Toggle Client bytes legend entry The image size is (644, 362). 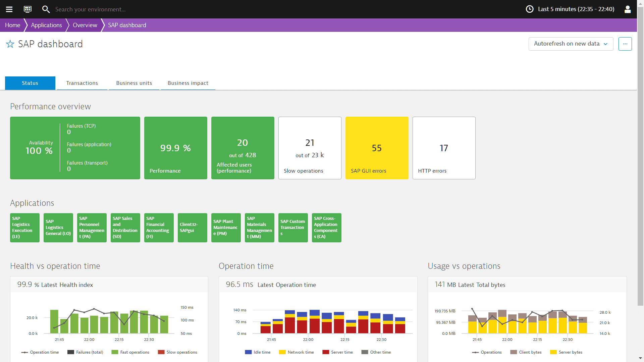[526, 352]
